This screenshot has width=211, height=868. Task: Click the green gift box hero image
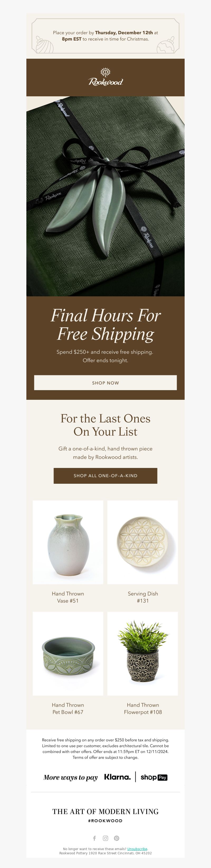(105, 196)
